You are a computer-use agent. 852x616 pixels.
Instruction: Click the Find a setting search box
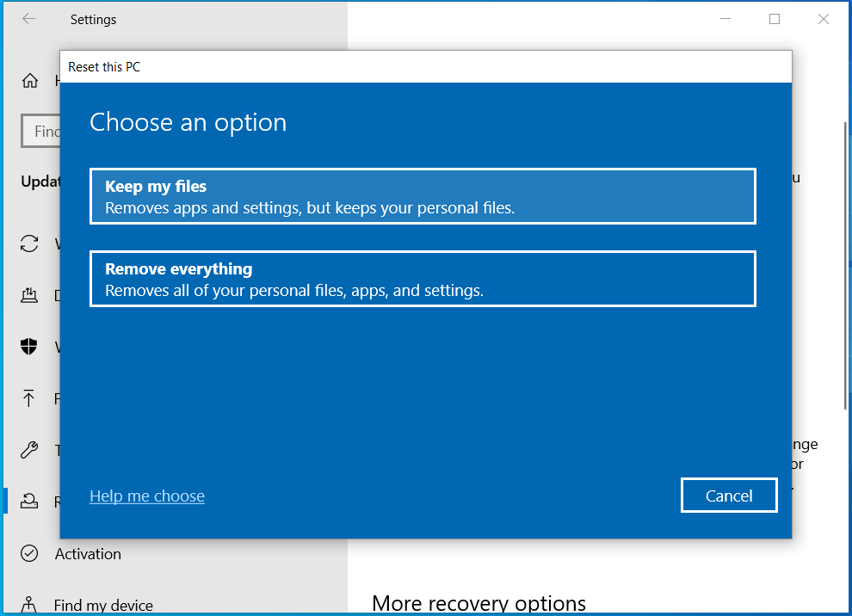[x=40, y=132]
